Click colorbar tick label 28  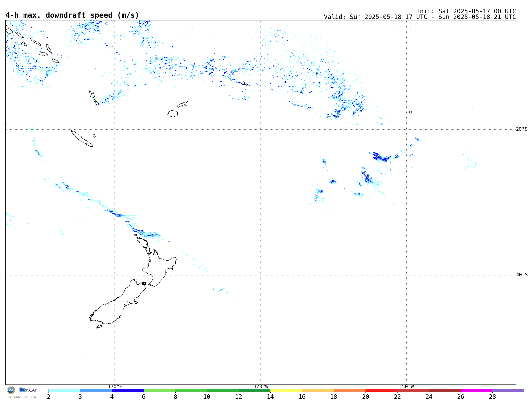click(492, 397)
